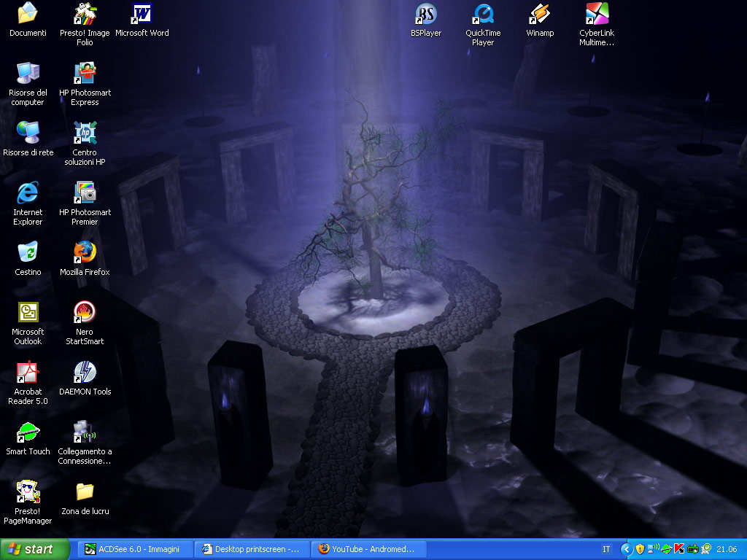
Task: Select the DAEMON Tools shortcut
Action: [x=85, y=373]
